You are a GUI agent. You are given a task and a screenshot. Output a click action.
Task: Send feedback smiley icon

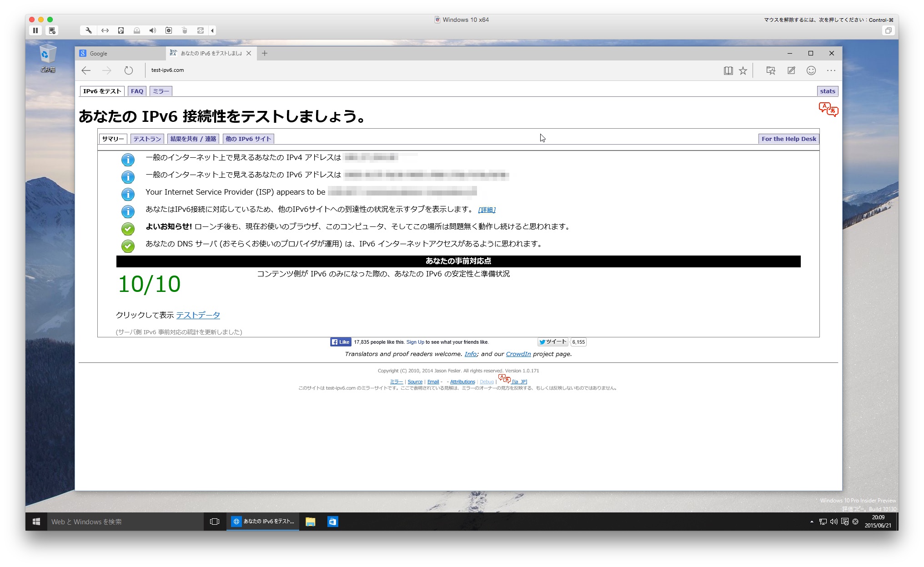811,70
